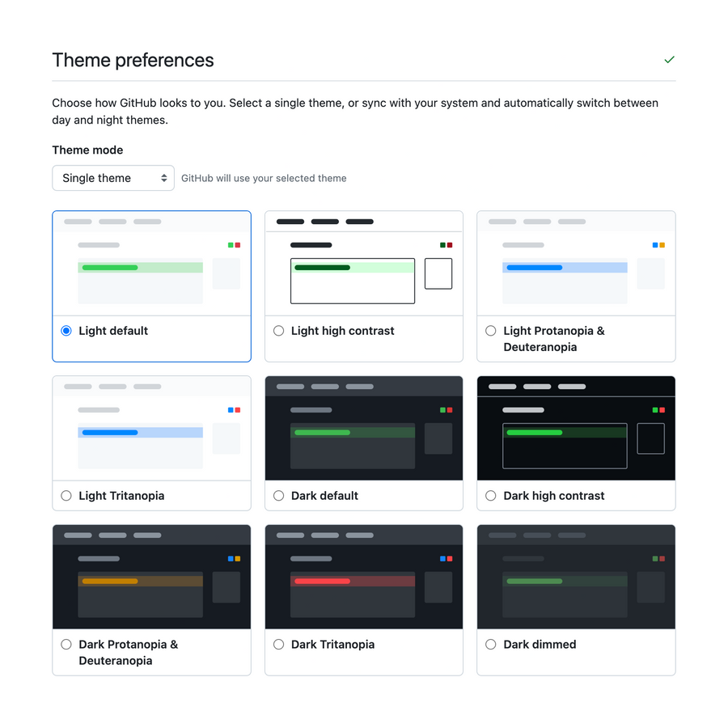
Task: Select the Light high contrast radio button
Action: tap(278, 331)
